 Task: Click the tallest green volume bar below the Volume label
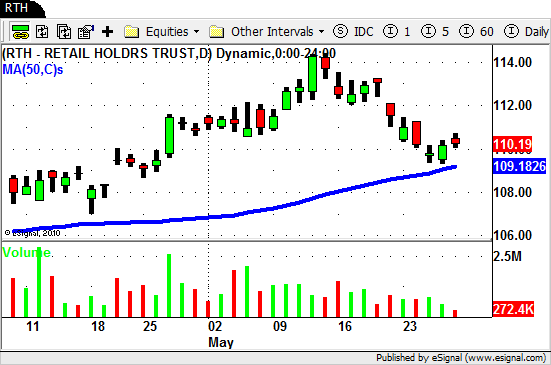point(39,282)
